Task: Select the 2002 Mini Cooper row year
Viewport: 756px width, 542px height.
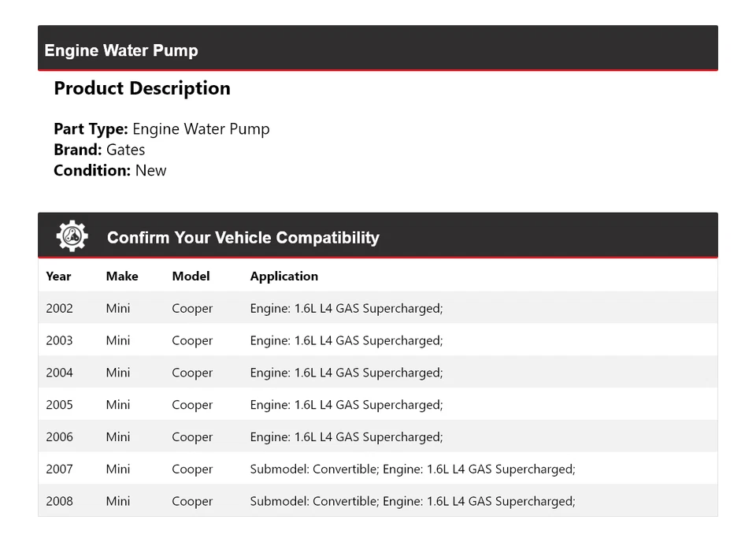Action: (59, 309)
